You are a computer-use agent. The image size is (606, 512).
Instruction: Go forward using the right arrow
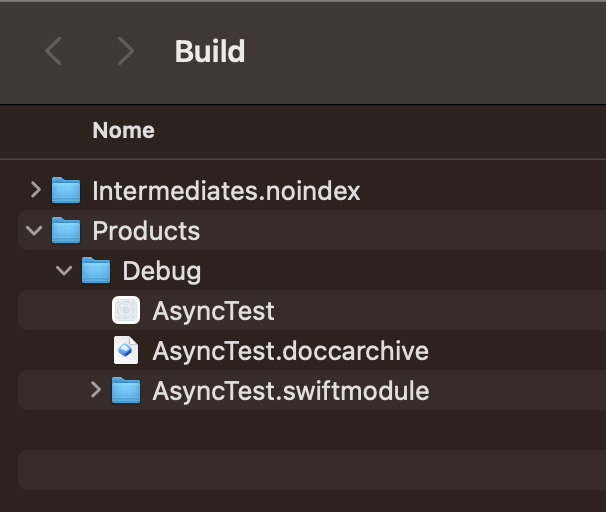[126, 51]
